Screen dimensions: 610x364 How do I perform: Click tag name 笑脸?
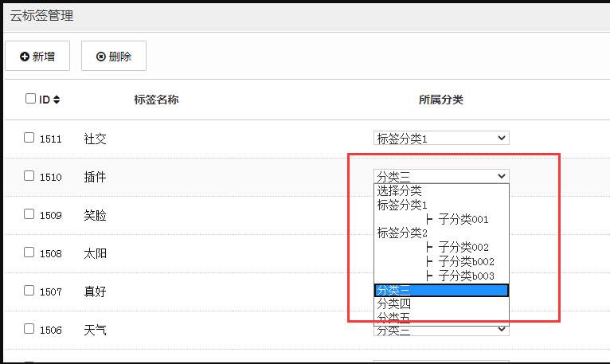coord(95,215)
